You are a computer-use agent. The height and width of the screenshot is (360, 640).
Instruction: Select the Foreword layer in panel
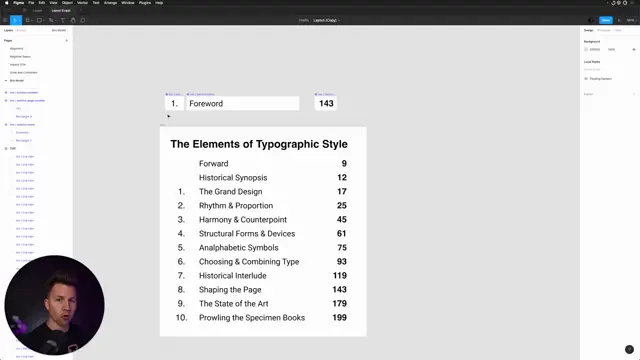point(22,132)
